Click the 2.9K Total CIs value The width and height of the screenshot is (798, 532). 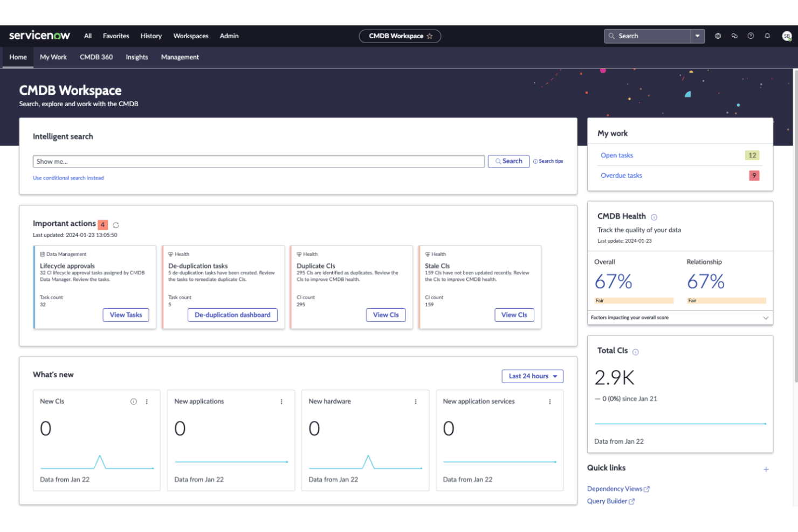[615, 378]
